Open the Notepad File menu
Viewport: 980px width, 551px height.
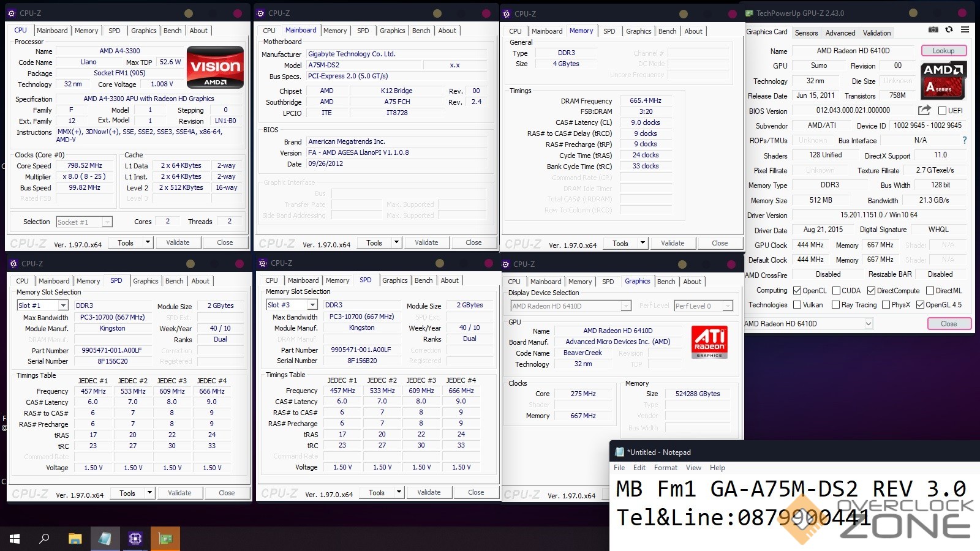coord(619,468)
